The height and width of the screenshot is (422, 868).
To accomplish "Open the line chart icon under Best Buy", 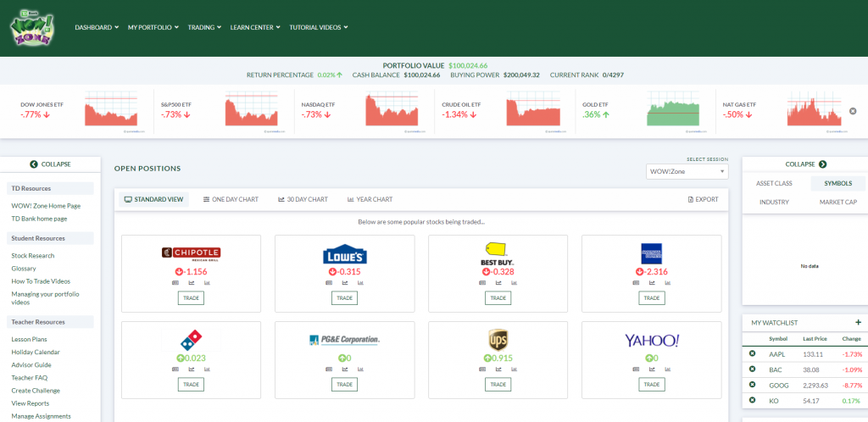I will pos(498,283).
